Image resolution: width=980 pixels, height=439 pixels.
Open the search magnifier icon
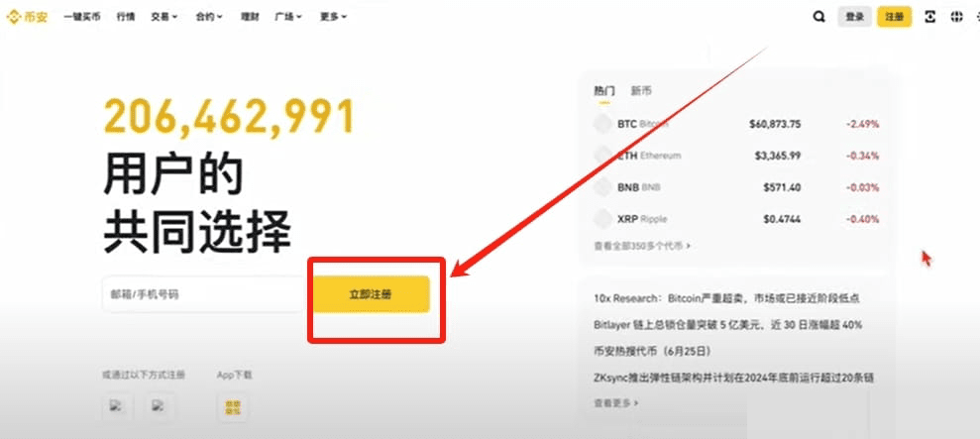point(818,17)
